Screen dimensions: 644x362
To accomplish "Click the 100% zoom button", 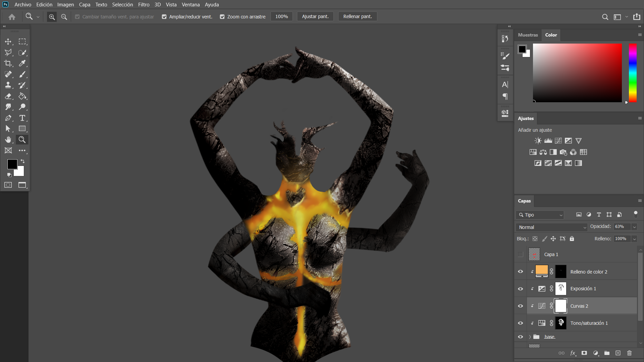I will (281, 16).
